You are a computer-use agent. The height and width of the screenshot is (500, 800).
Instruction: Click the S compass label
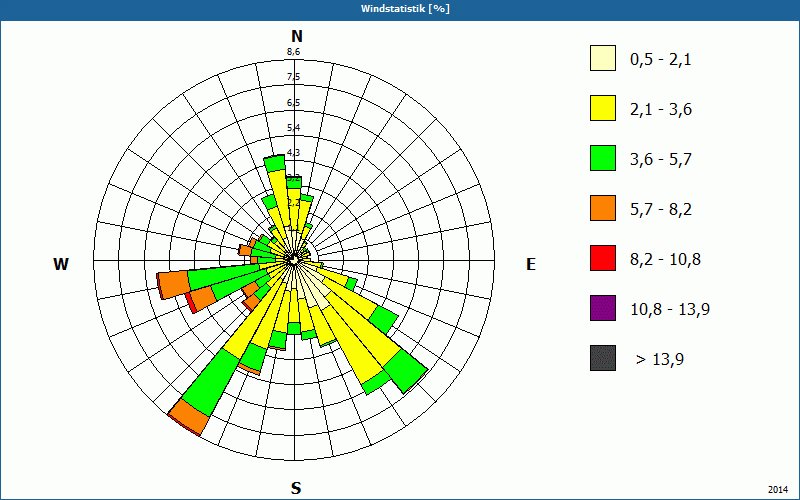[296, 489]
